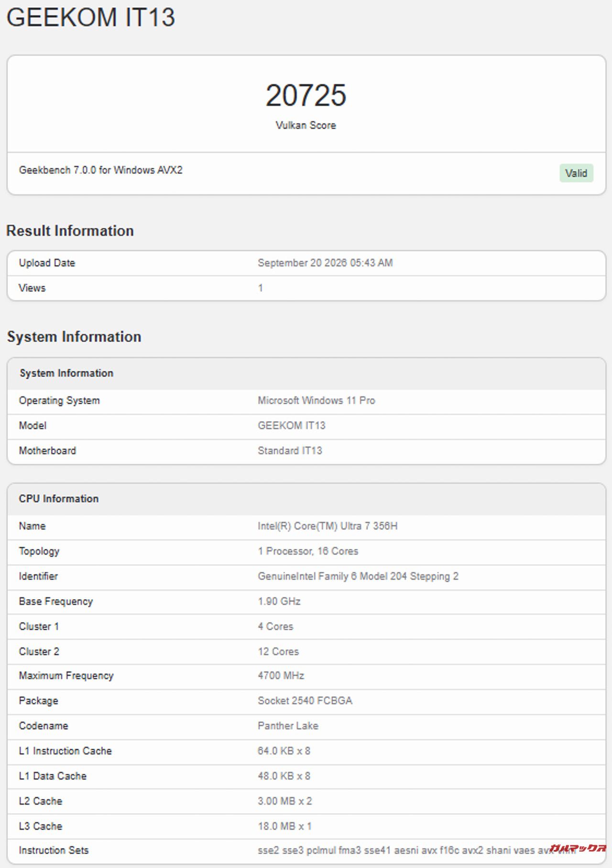Screen dimensions: 612x868
Task: Click the Motherboard row label
Action: pyautogui.click(x=47, y=450)
